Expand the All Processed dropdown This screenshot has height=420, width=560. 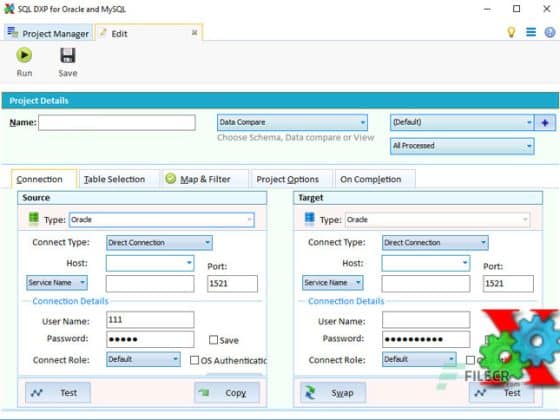[x=462, y=146]
